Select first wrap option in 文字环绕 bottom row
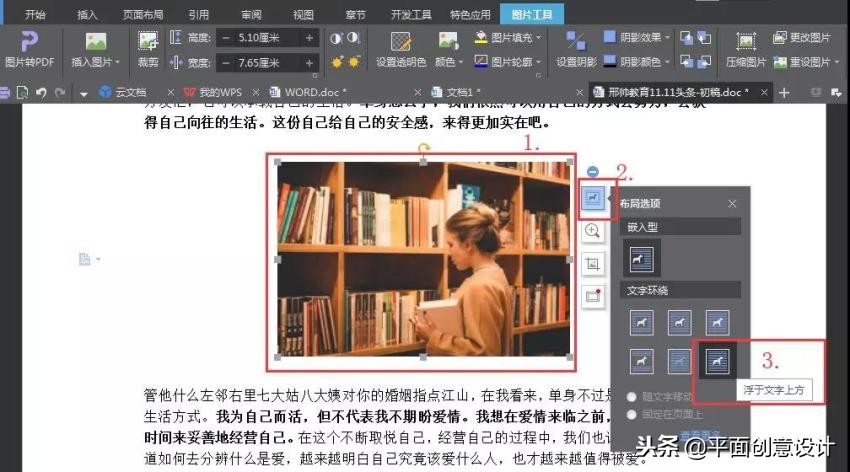 [641, 361]
